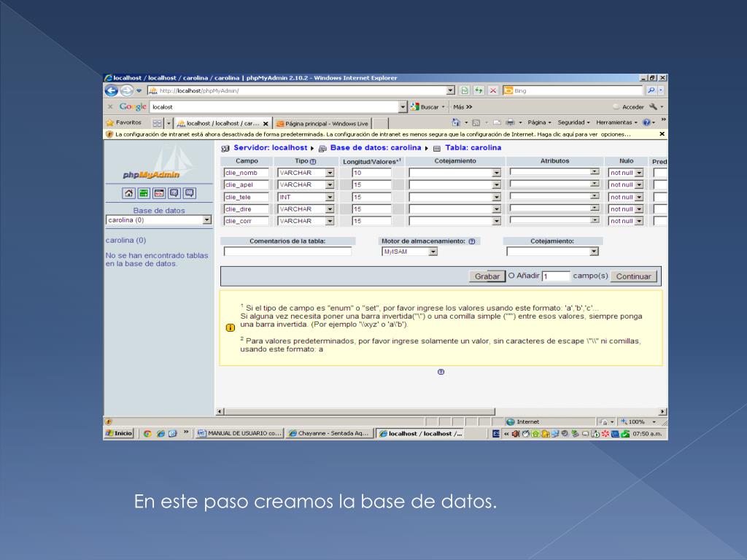Switch to MANUAL DE USUARIO taskbar window

(239, 433)
